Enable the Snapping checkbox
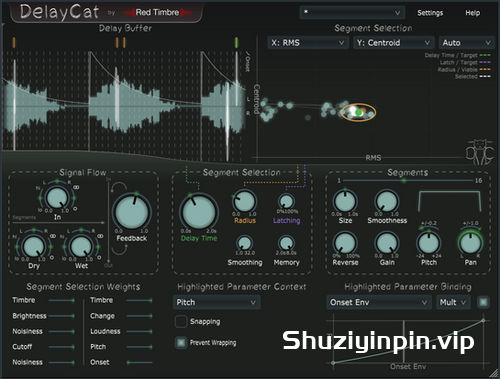The width and height of the screenshot is (500, 379). 181,322
